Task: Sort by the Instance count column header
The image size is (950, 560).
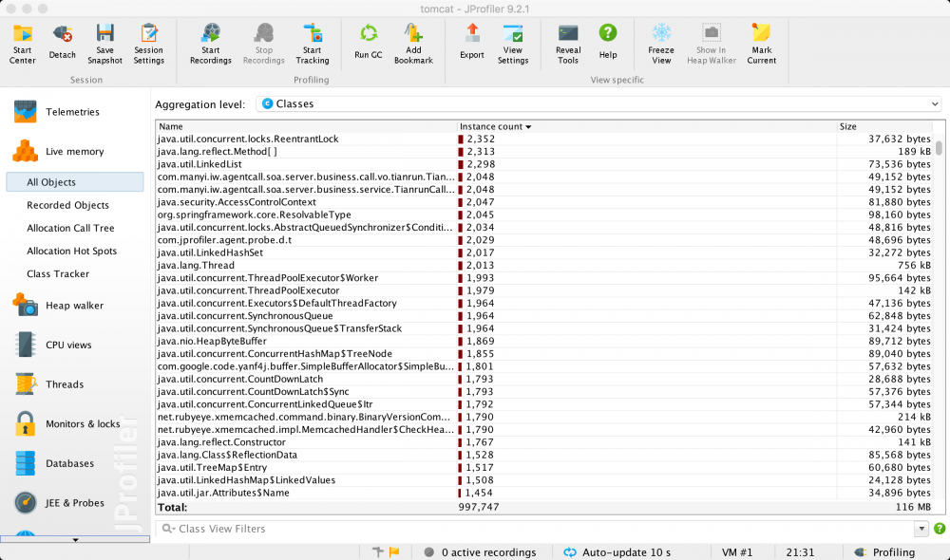Action: coord(496,126)
